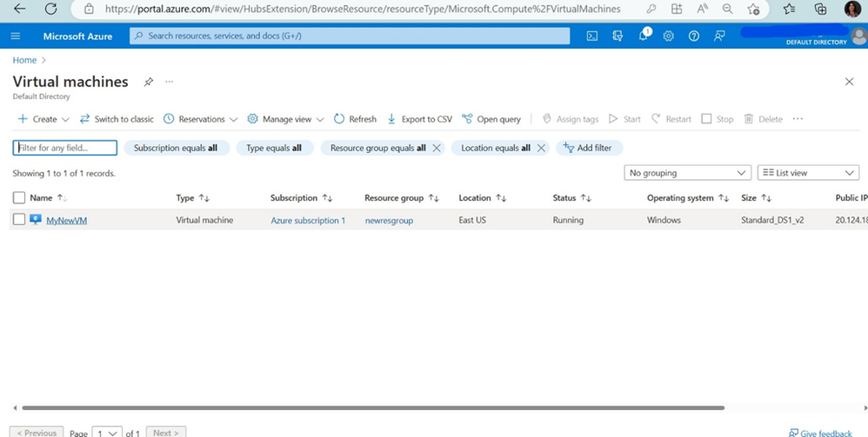
Task: Open the List view dropdown
Action: pos(808,173)
